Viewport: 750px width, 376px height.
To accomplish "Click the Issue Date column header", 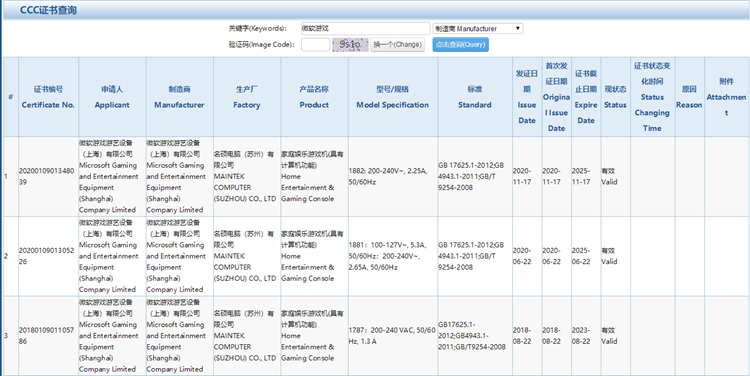I will 527,97.
